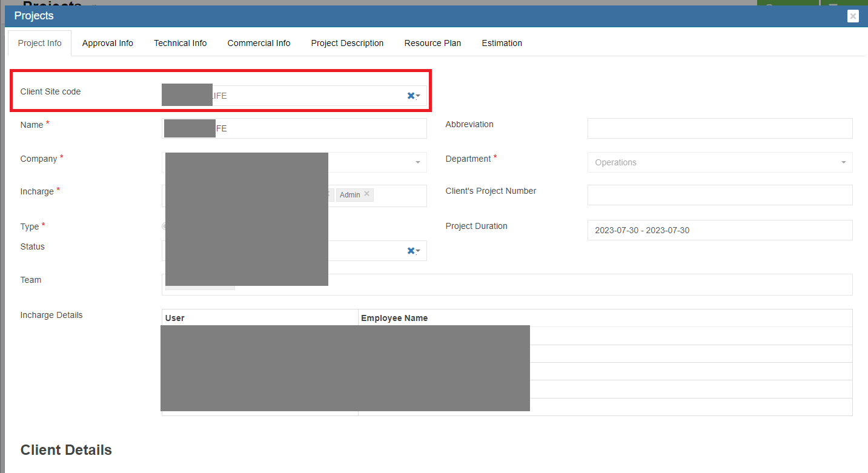The image size is (868, 473).
Task: Clear the Status field selection
Action: (x=411, y=251)
